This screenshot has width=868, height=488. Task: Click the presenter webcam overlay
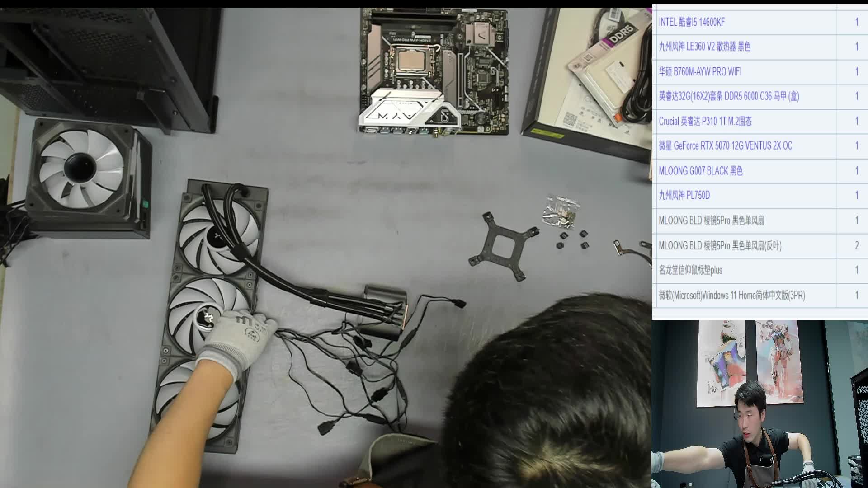759,404
